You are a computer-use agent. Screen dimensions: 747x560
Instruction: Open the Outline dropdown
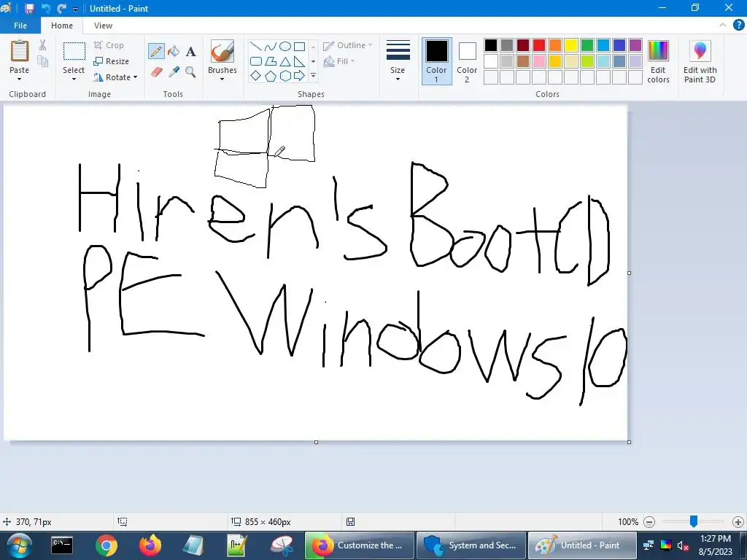pyautogui.click(x=347, y=45)
